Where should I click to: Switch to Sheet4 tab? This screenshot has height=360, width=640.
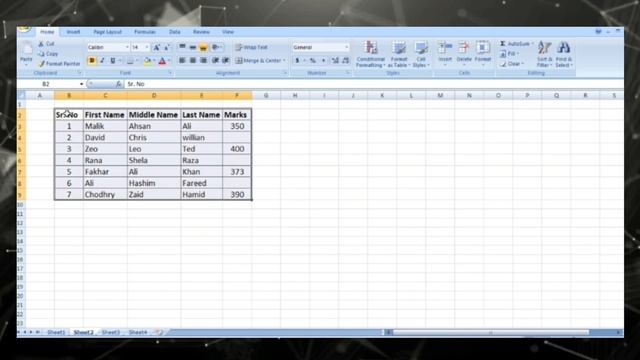138,332
